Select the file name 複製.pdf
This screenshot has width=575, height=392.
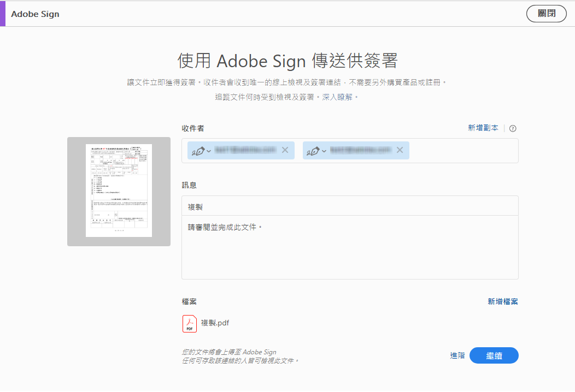pyautogui.click(x=215, y=323)
